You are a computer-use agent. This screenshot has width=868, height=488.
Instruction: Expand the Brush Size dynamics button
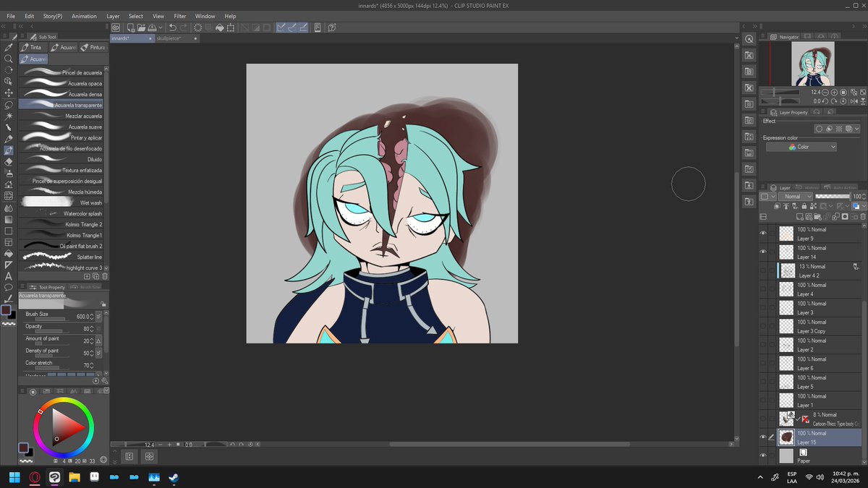point(99,316)
